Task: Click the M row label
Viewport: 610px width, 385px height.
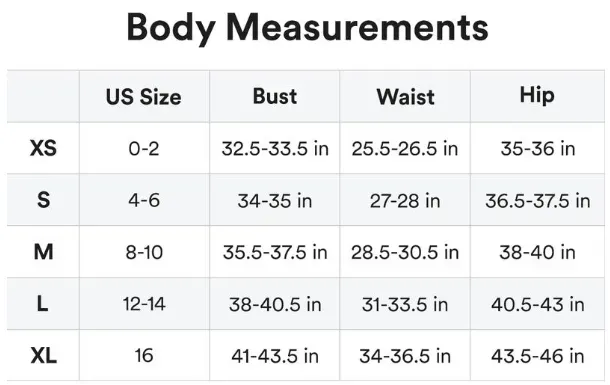Action: (43, 252)
